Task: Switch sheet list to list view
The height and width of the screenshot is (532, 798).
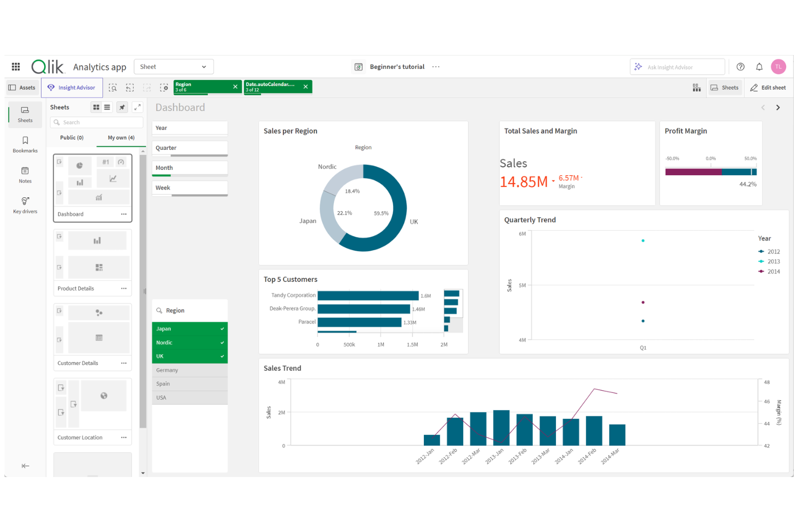Action: [107, 107]
